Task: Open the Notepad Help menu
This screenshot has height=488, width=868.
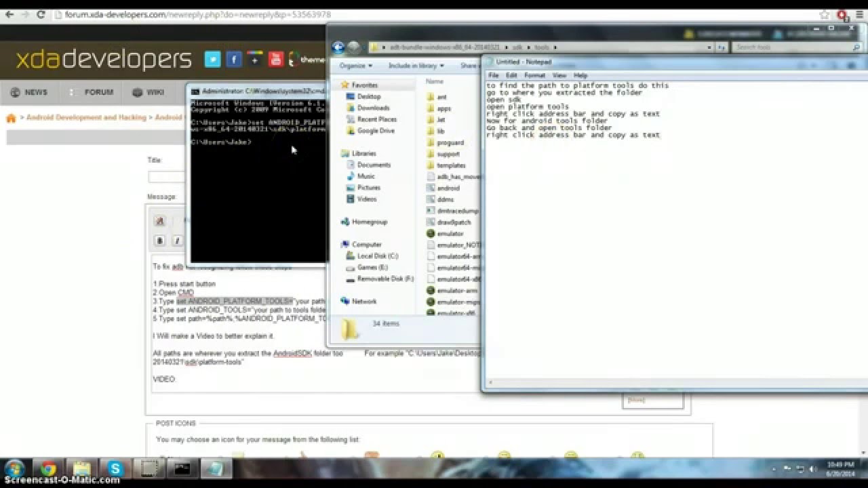Action: click(580, 75)
